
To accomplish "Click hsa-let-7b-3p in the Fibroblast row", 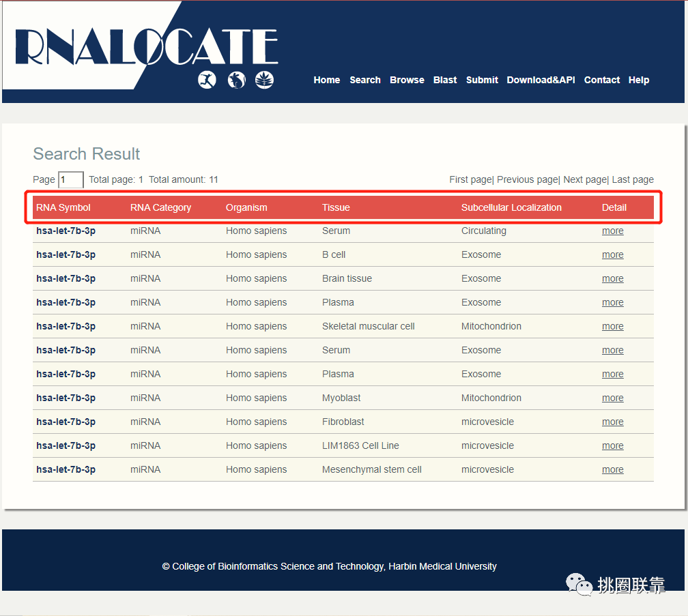I will click(x=66, y=422).
